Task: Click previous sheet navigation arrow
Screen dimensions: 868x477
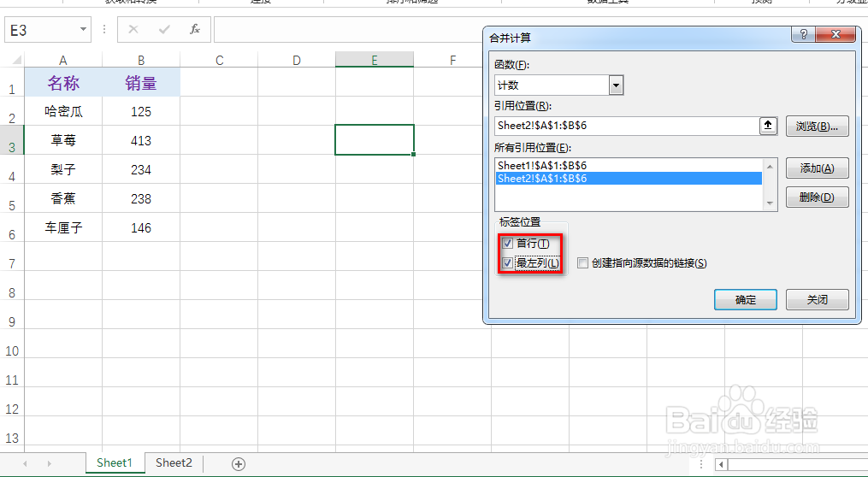Action: pyautogui.click(x=25, y=463)
